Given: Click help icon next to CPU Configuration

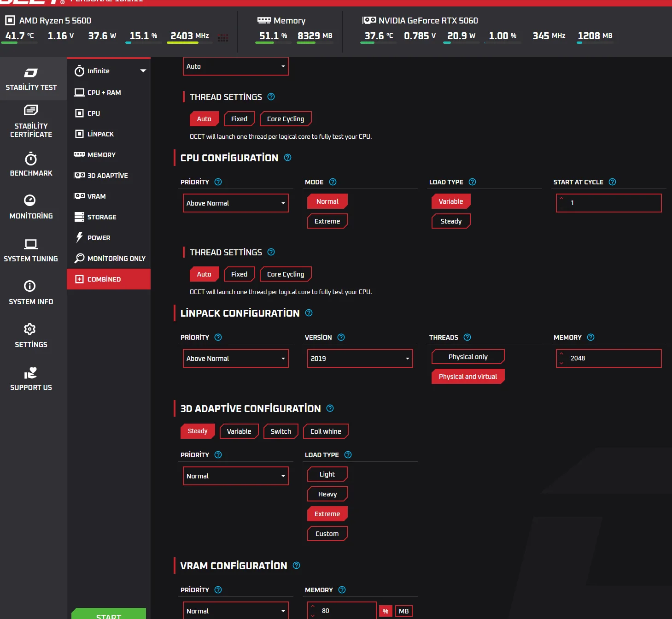Looking at the screenshot, I should [x=288, y=158].
